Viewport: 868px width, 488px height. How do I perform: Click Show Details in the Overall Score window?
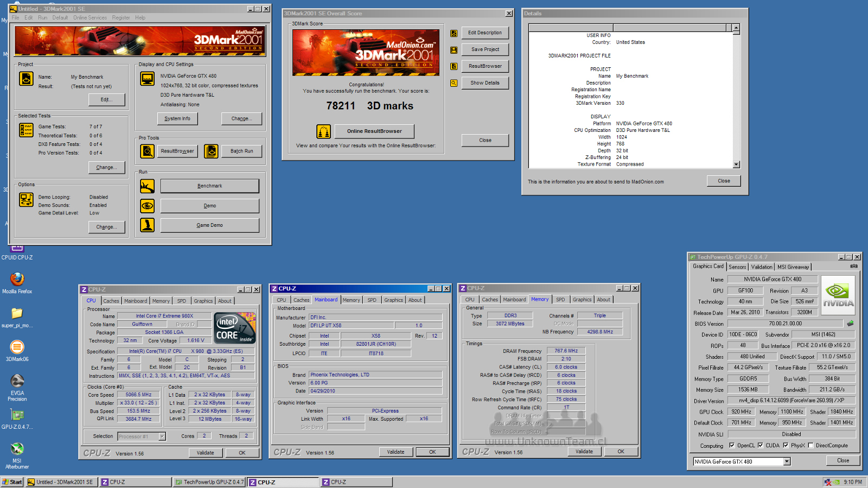click(x=485, y=83)
